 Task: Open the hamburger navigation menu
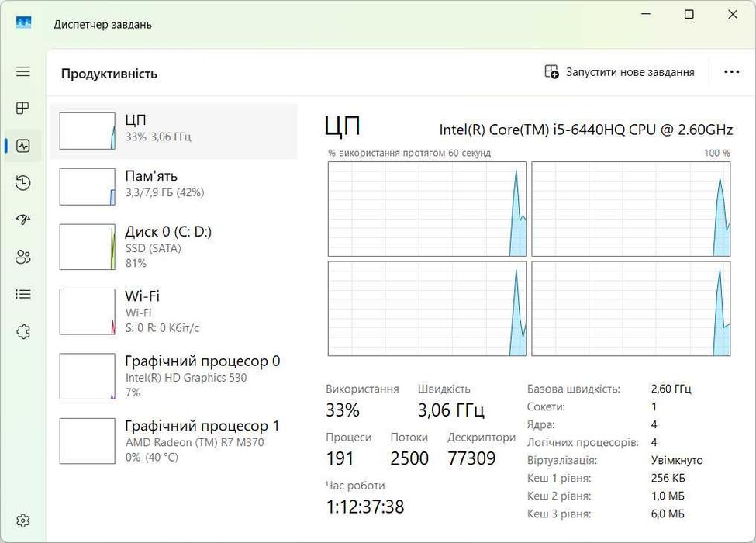coord(23,71)
